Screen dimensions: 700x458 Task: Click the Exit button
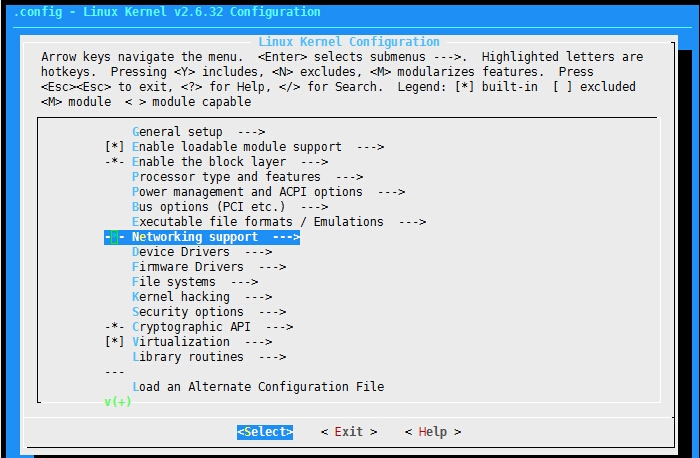click(349, 432)
